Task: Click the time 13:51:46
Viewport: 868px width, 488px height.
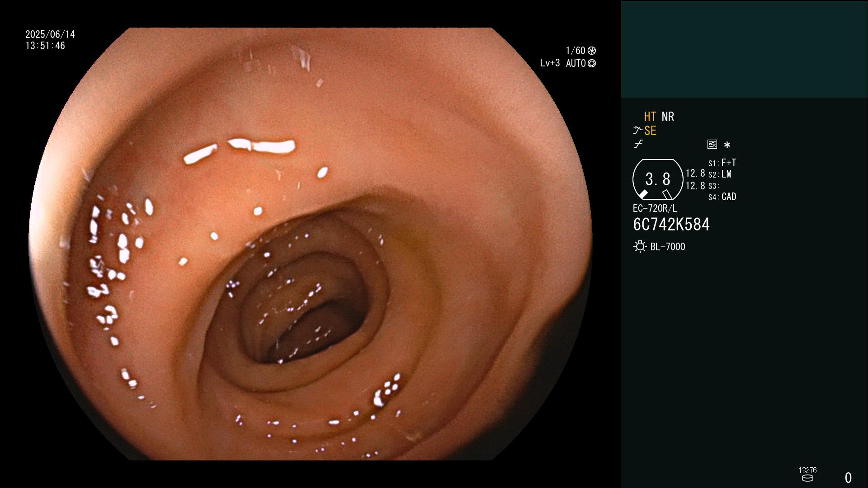Action: [45, 46]
